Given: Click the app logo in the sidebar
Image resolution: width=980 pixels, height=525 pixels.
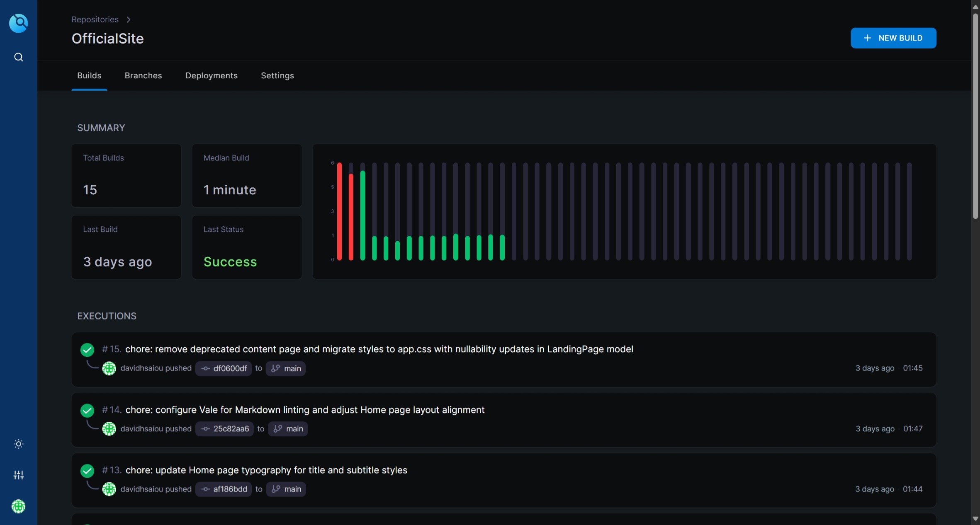Looking at the screenshot, I should click(18, 23).
